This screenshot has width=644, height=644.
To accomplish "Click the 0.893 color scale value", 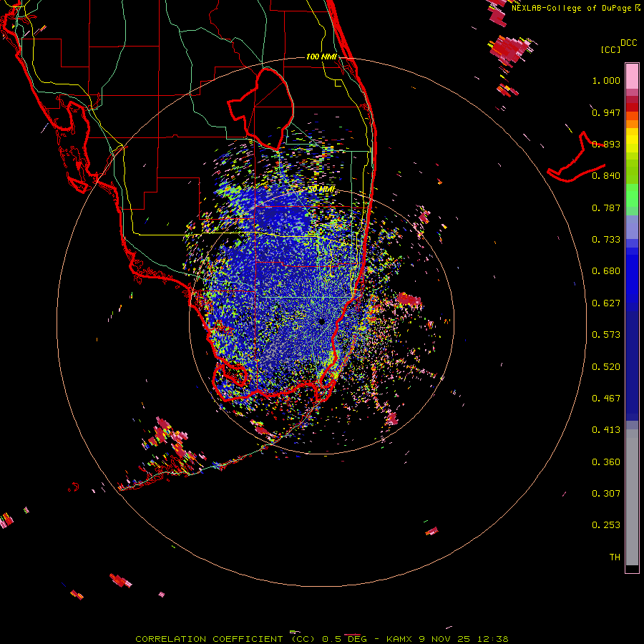I will pos(606,144).
